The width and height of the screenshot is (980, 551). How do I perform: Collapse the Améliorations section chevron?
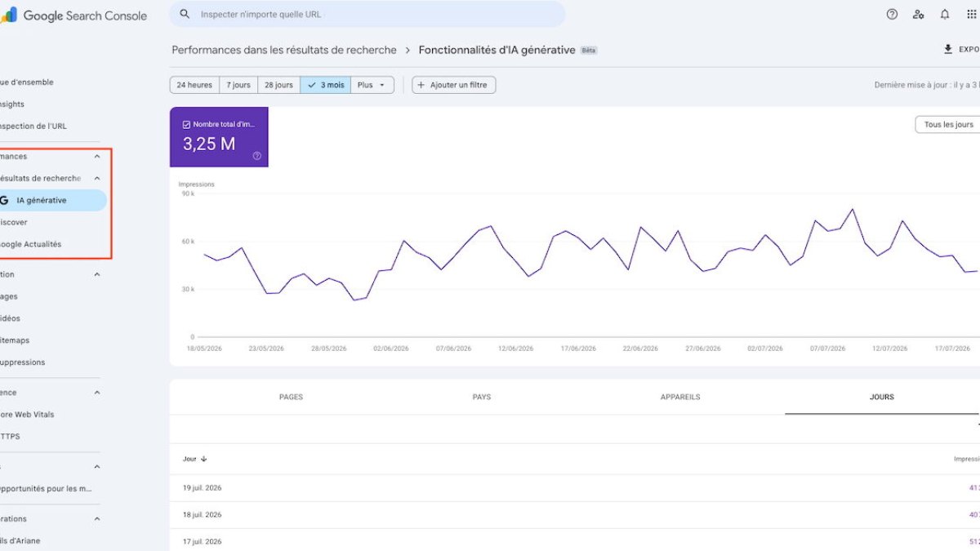pos(97,518)
